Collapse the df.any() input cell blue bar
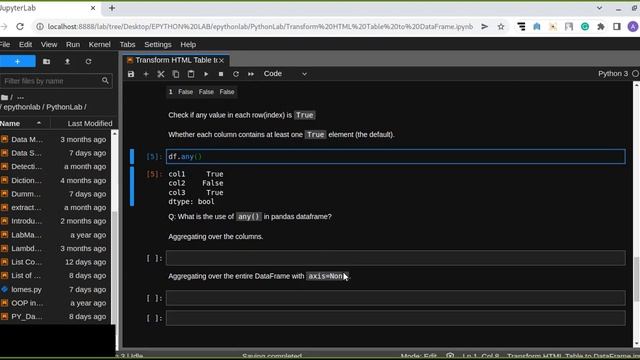Viewport: 640px width, 360px height. (132, 156)
